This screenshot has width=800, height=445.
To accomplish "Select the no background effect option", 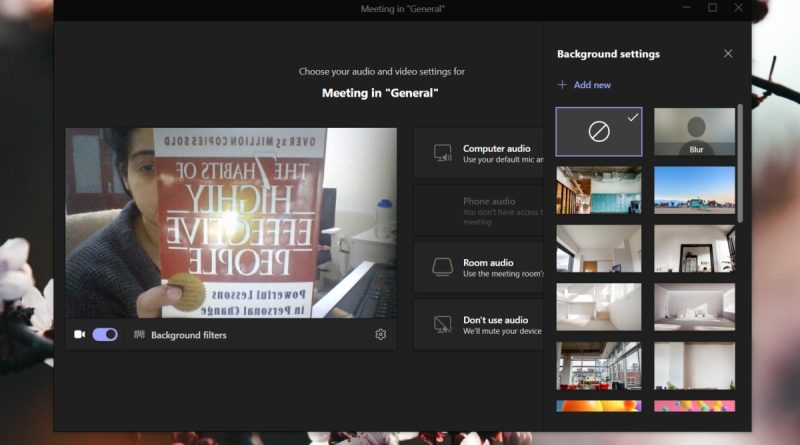I will coord(599,132).
